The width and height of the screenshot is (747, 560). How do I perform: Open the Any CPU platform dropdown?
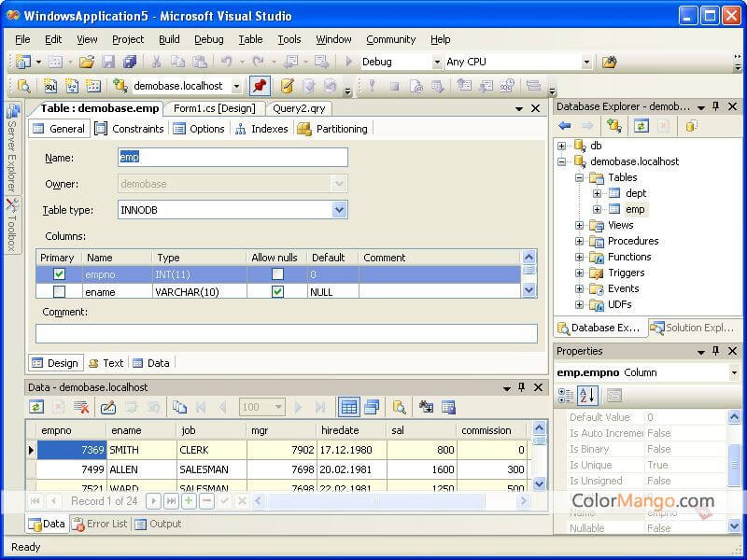click(x=586, y=62)
